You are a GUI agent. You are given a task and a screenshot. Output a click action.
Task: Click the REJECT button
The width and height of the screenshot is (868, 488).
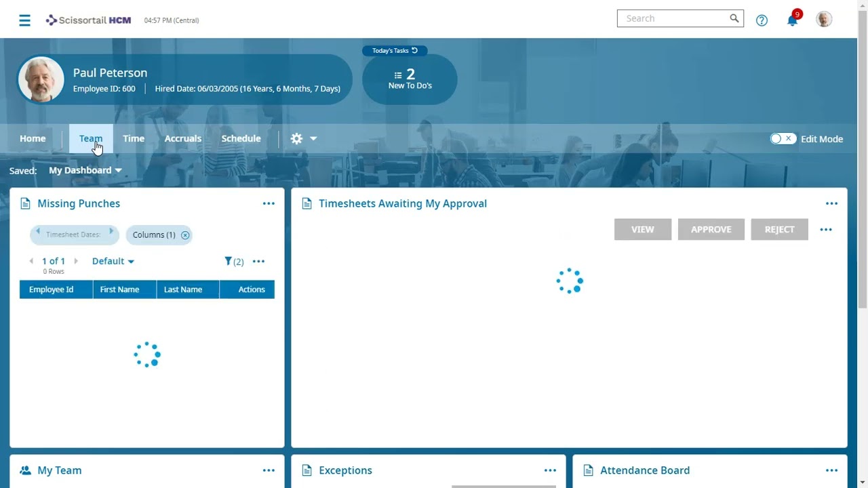[780, 229]
